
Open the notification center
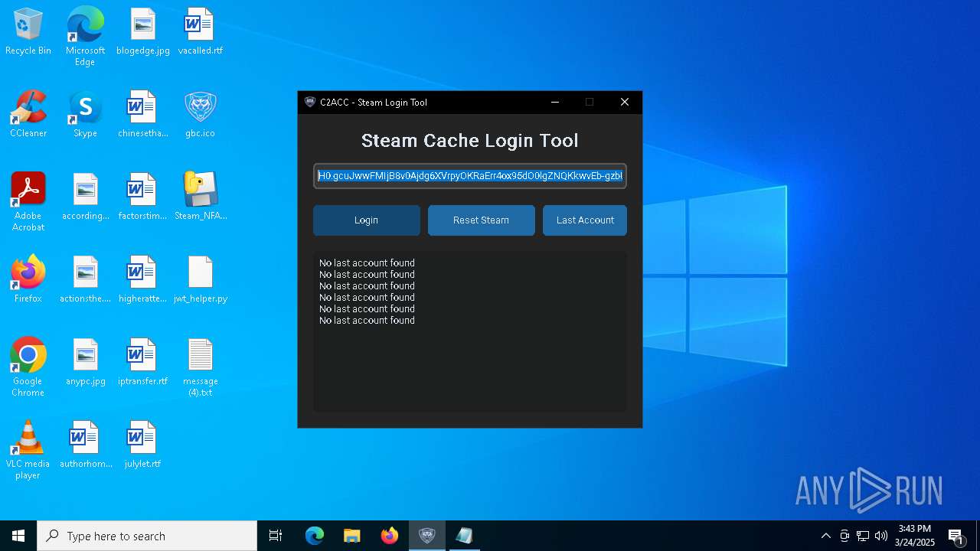click(x=956, y=536)
